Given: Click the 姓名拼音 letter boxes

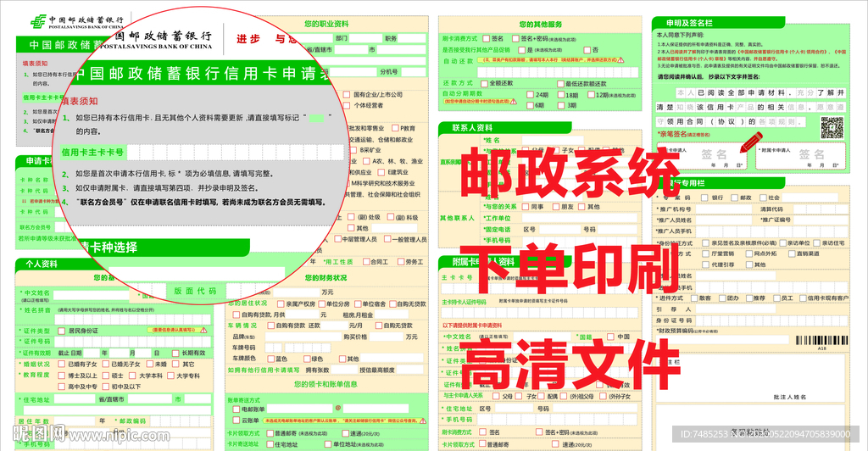Looking at the screenshot, I should [x=133, y=320].
